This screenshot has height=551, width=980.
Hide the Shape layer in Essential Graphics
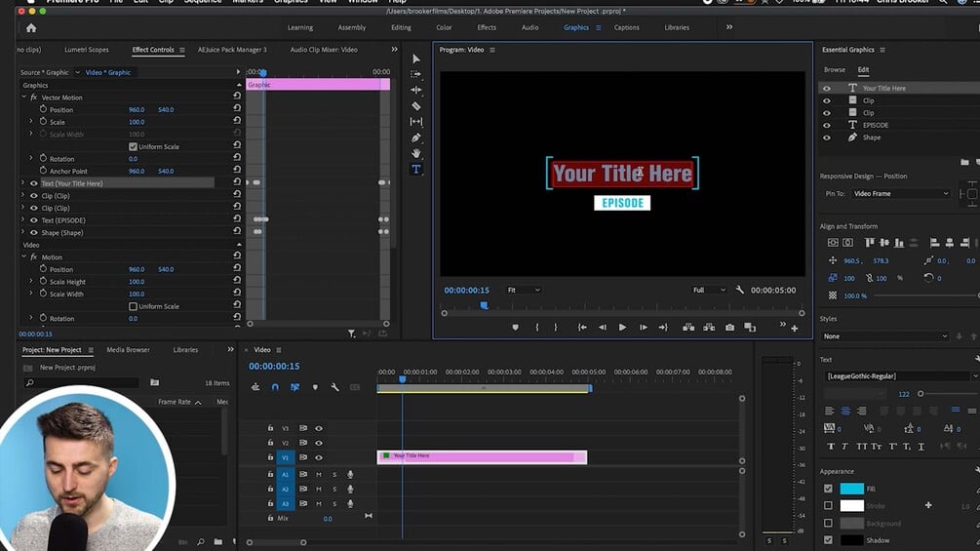(x=827, y=138)
